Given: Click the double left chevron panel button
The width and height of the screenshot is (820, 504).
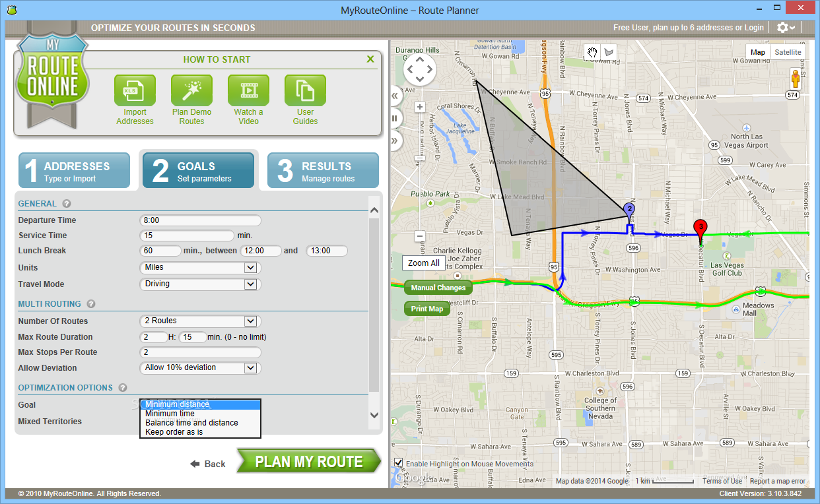Looking at the screenshot, I should coord(395,96).
